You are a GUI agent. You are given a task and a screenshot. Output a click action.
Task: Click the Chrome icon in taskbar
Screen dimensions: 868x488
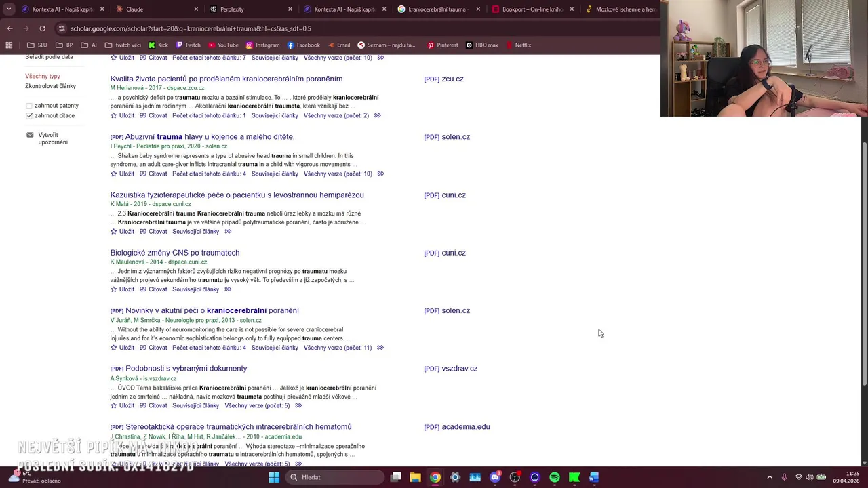(435, 477)
